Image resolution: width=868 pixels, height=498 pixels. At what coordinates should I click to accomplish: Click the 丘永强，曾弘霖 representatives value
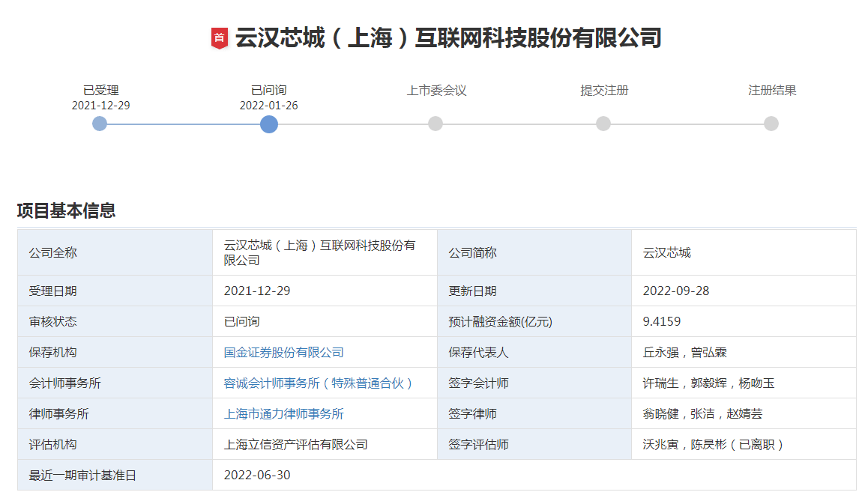(685, 353)
